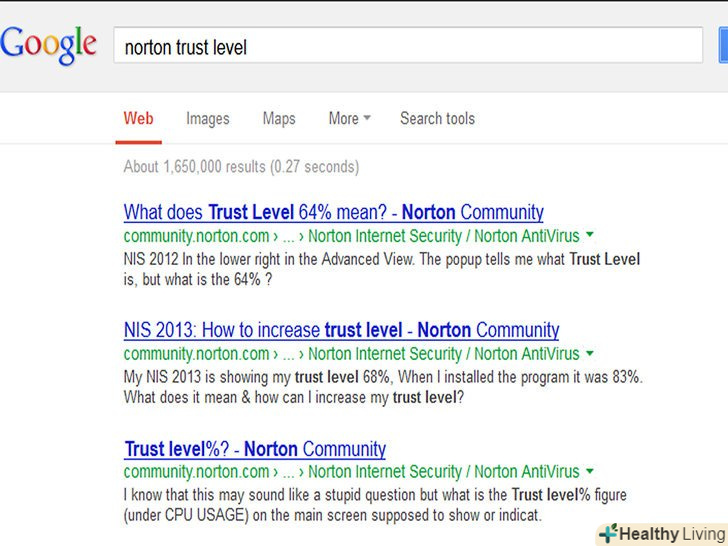This screenshot has height=546, width=728.
Task: Open the More dropdown menu
Action: pos(349,118)
